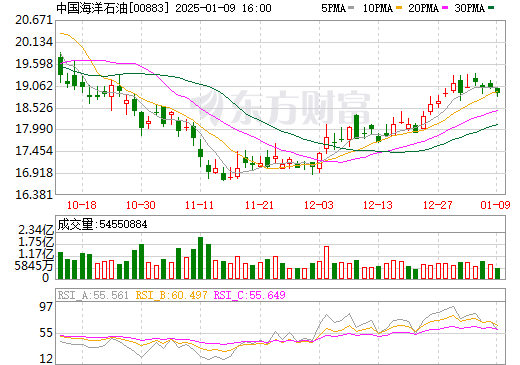Click the 10-18 date label
Screen dimensions: 520x365
coord(82,205)
